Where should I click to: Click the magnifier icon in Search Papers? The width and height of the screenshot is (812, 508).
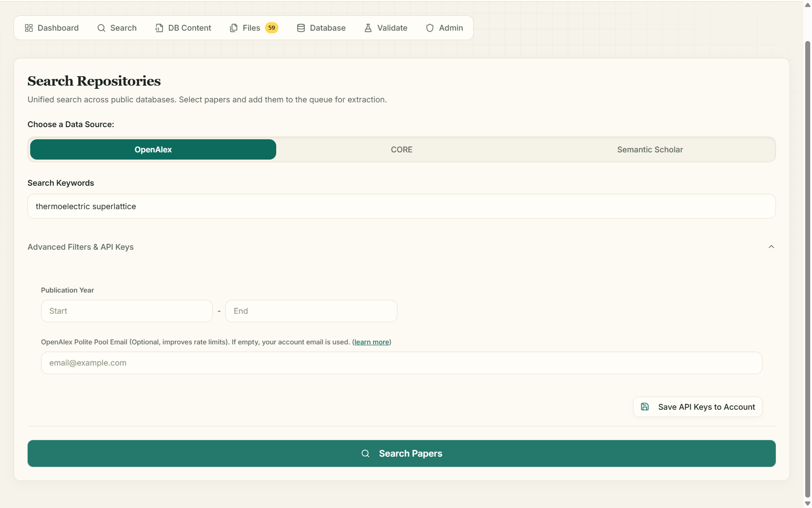(x=365, y=453)
